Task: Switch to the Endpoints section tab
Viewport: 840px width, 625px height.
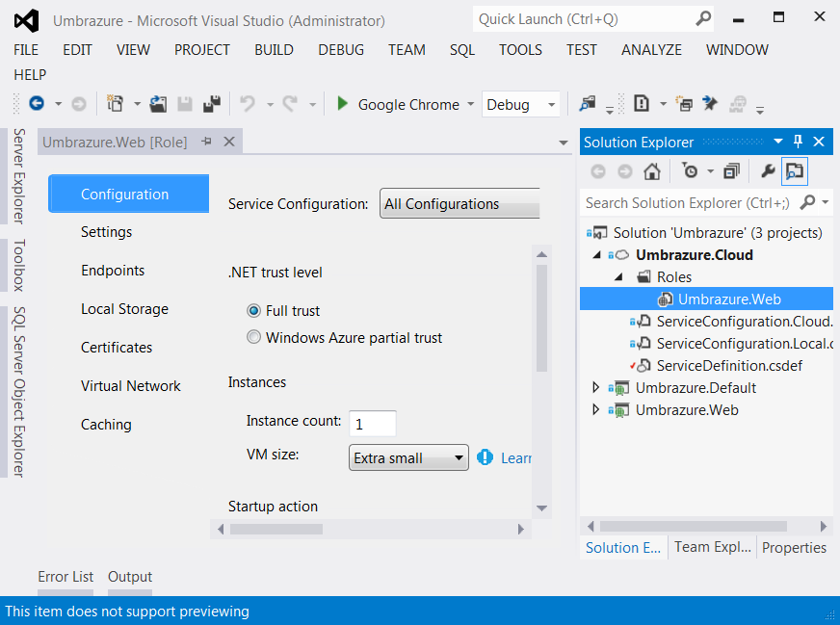Action: point(113,271)
